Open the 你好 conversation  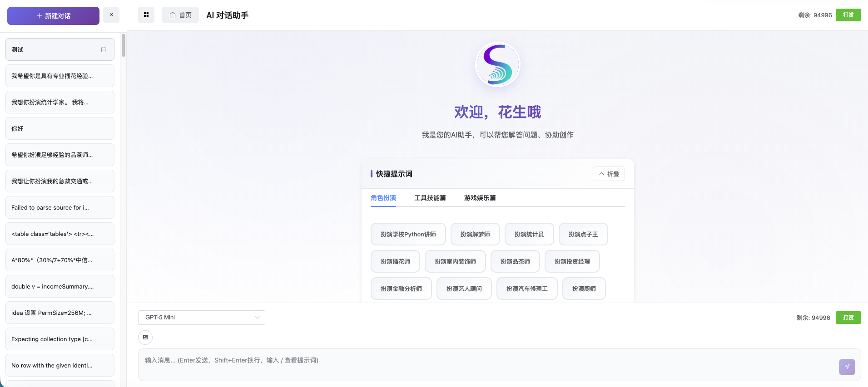tap(60, 128)
